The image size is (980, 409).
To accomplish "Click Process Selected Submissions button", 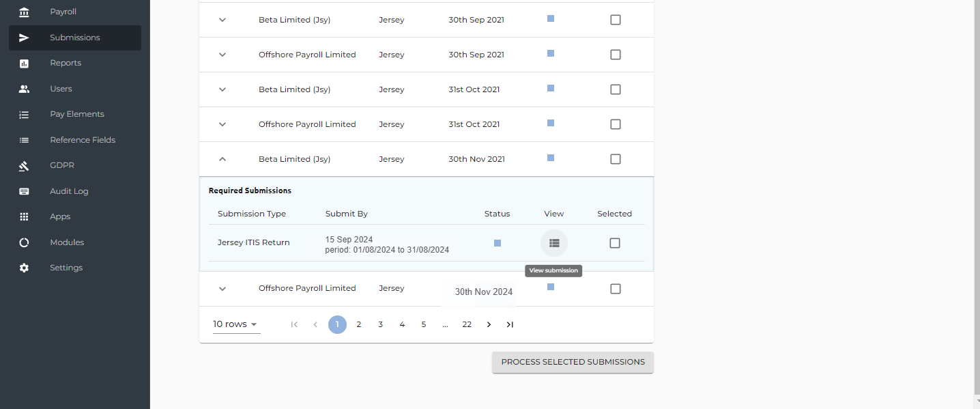I will [573, 363].
